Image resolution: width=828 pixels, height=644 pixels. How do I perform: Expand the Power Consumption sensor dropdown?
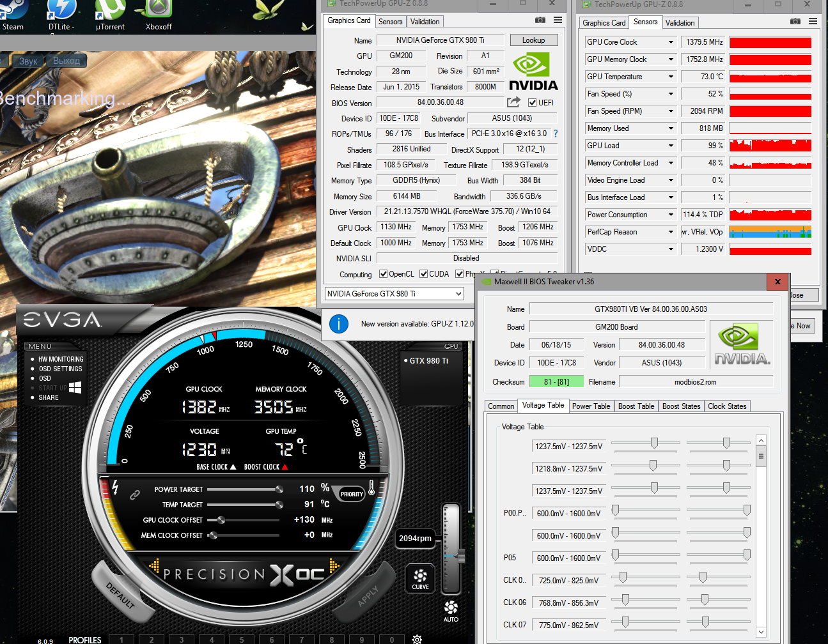pyautogui.click(x=671, y=215)
